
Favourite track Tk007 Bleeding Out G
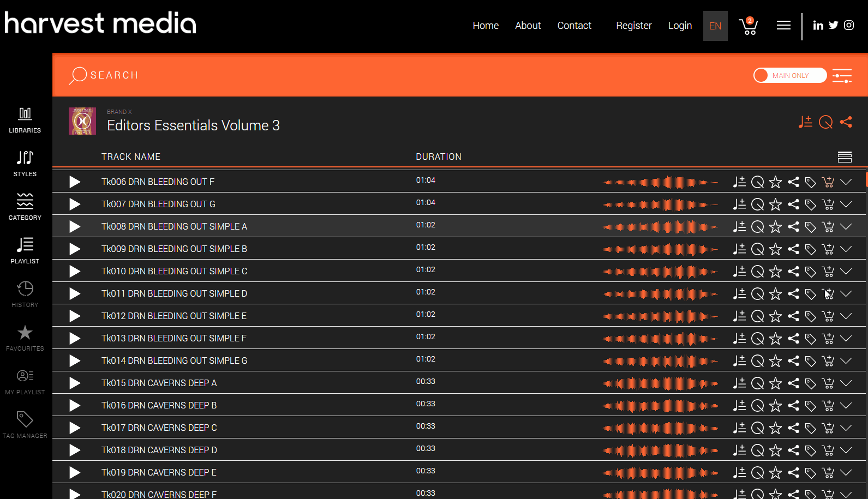click(775, 205)
